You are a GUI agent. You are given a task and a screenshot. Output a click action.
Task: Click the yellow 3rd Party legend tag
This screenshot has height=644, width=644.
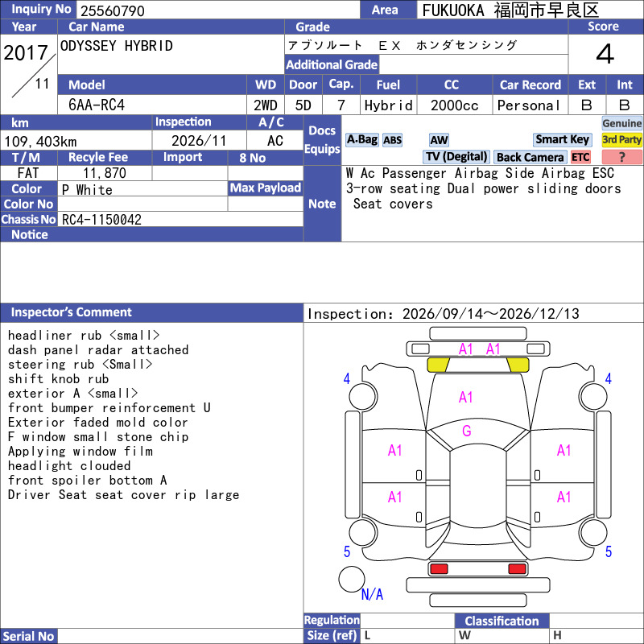point(621,140)
